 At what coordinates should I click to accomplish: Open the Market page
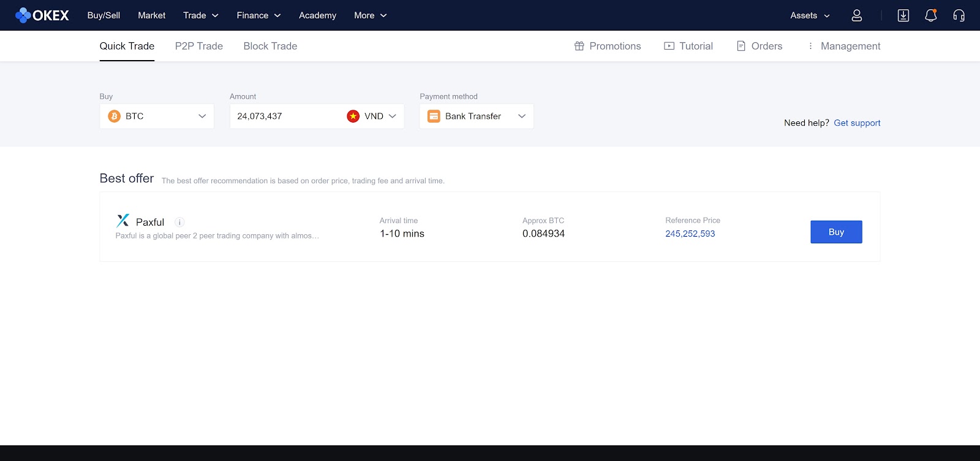click(152, 15)
